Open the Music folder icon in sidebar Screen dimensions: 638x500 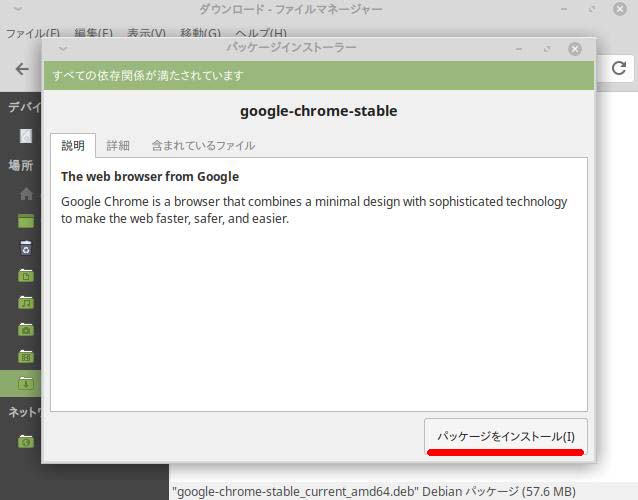[26, 301]
